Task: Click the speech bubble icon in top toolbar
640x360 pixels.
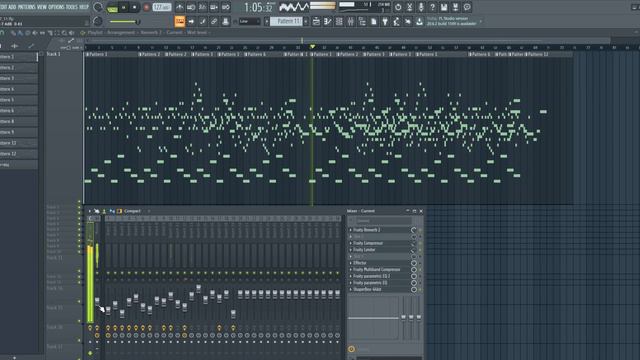Action: pyautogui.click(x=467, y=7)
